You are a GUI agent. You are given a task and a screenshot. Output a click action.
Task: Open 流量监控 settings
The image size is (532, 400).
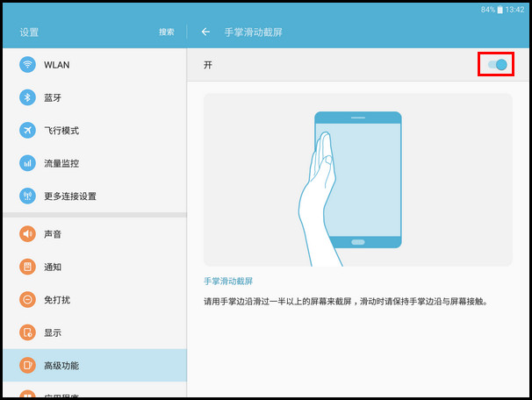point(95,163)
